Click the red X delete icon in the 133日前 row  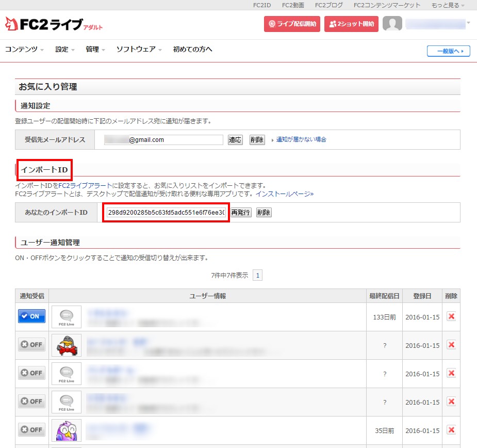coord(451,316)
